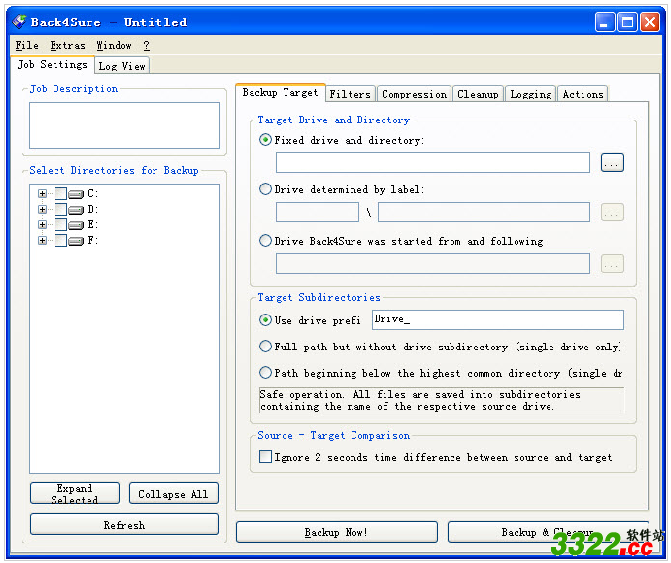The image size is (671, 563).
Task: Expand the D: drive tree node
Action: pyautogui.click(x=42, y=210)
